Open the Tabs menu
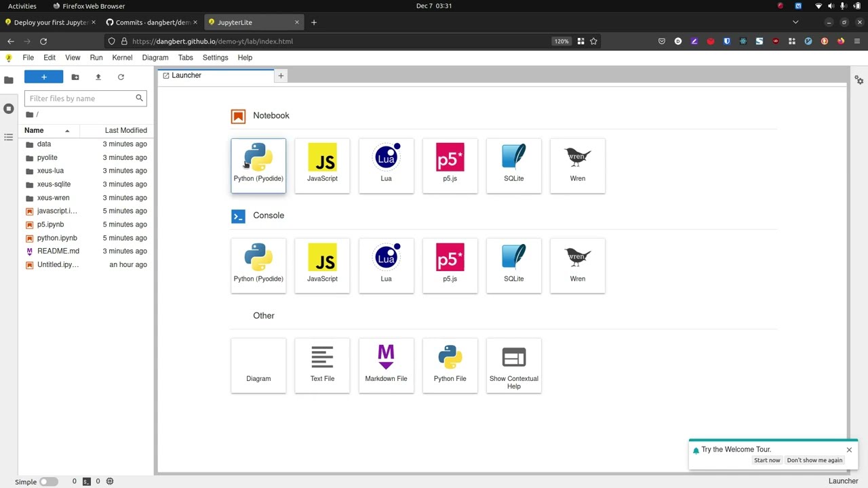This screenshot has height=488, width=868. pyautogui.click(x=186, y=58)
